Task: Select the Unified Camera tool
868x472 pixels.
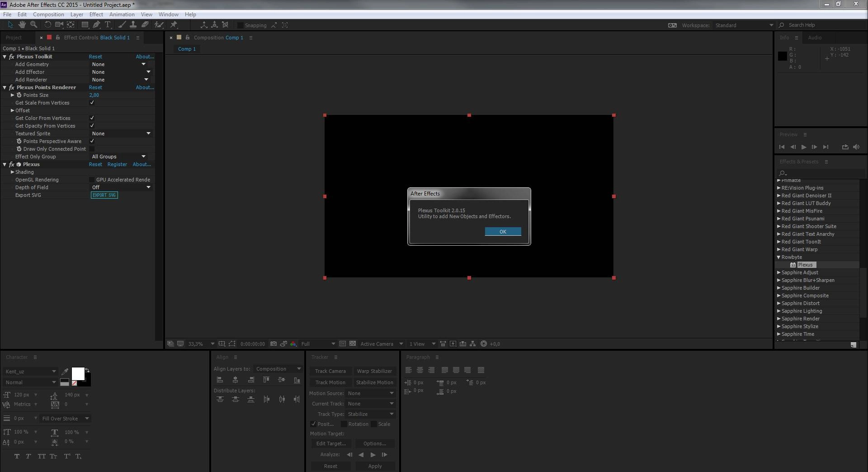Action: pyautogui.click(x=59, y=25)
